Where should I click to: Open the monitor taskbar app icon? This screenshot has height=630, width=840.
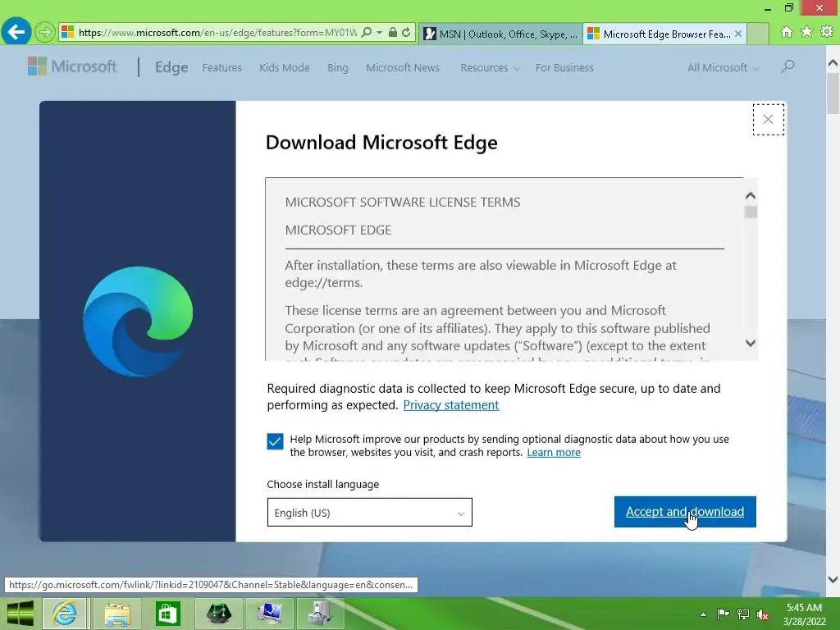(269, 614)
